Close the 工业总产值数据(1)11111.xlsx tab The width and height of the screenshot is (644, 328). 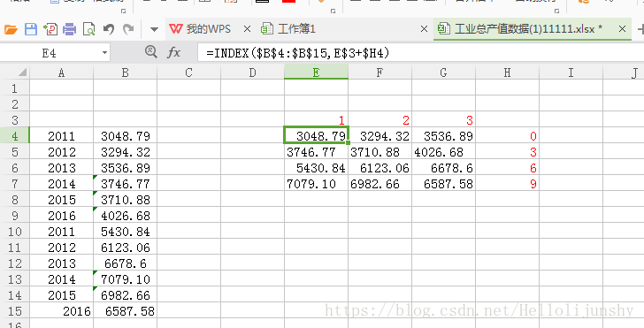(x=622, y=29)
